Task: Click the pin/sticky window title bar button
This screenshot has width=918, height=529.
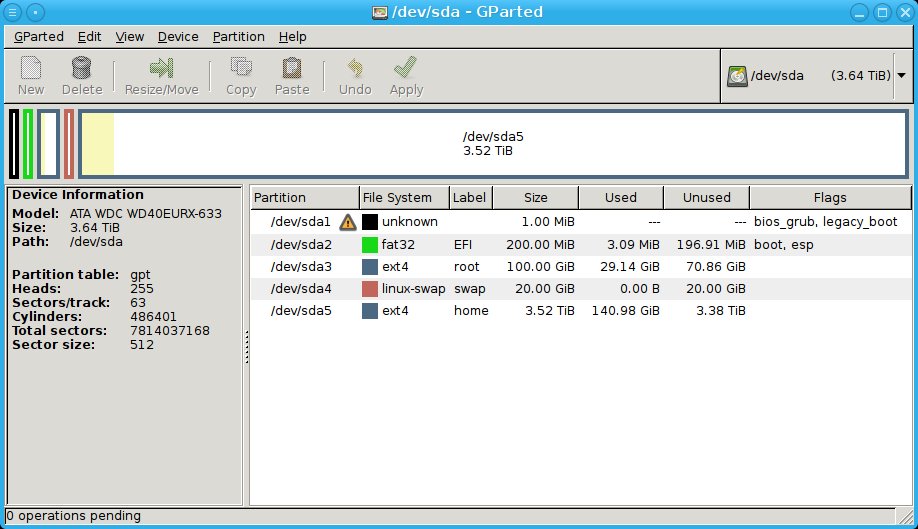Action: [36, 12]
